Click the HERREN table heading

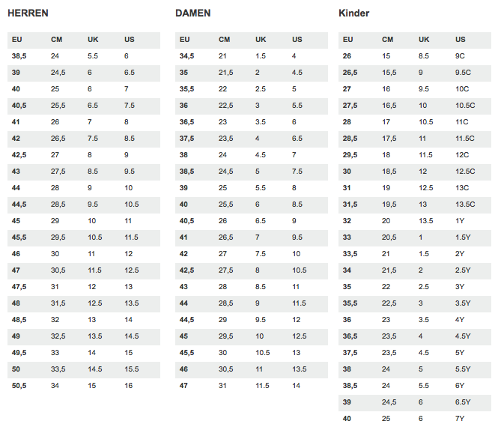point(28,13)
